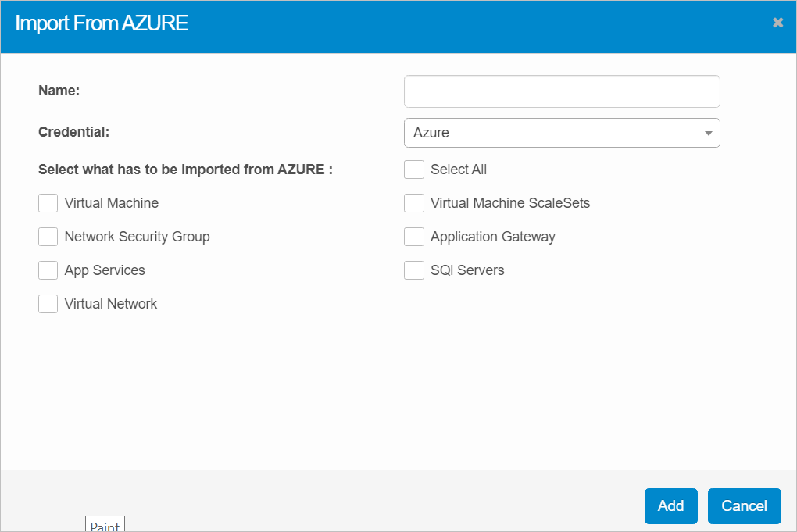Click the Cancel button
797x532 pixels.
point(744,505)
